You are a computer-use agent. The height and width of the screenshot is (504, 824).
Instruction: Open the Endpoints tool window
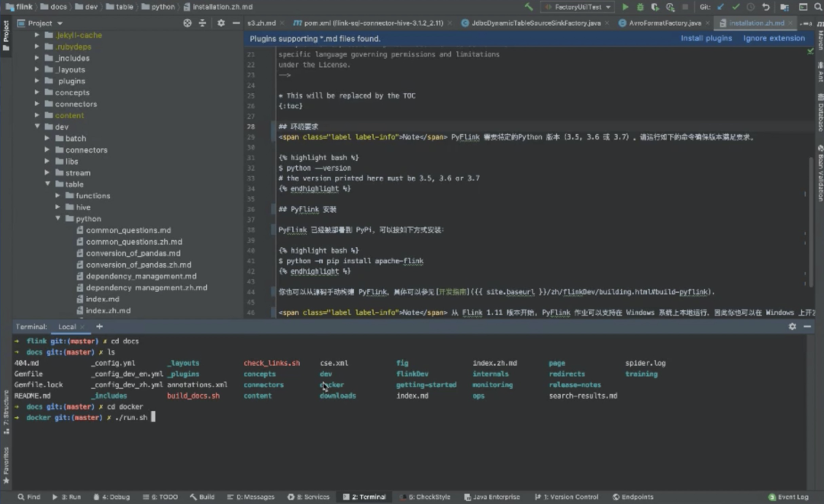[632, 496]
